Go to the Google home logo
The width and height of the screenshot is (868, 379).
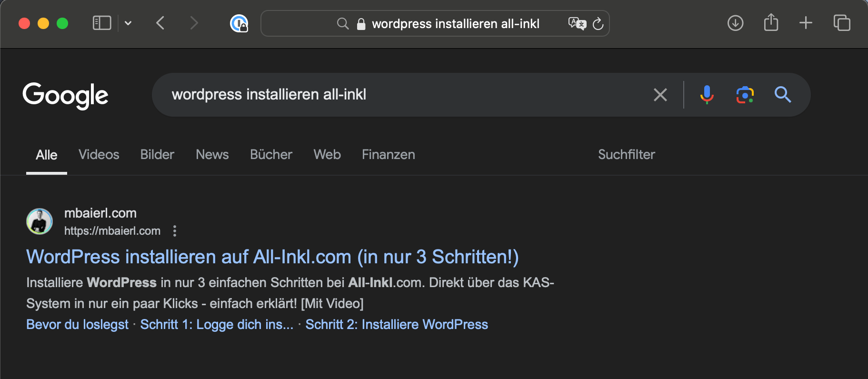[66, 95]
